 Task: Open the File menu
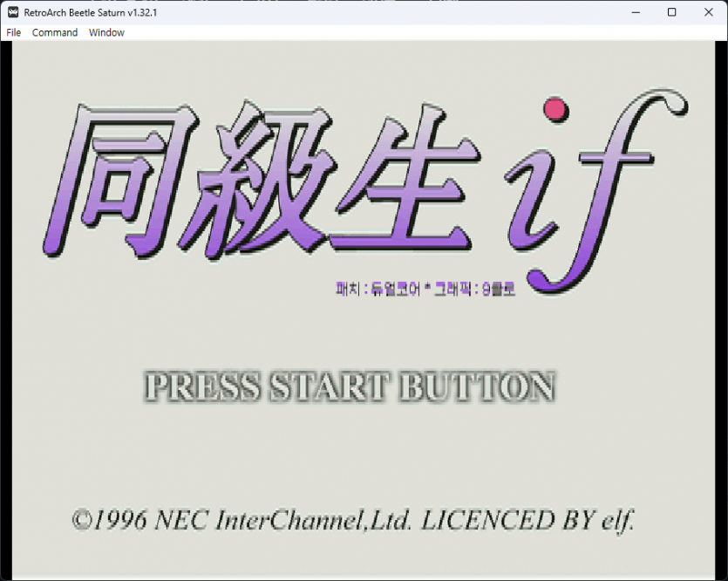click(x=13, y=32)
